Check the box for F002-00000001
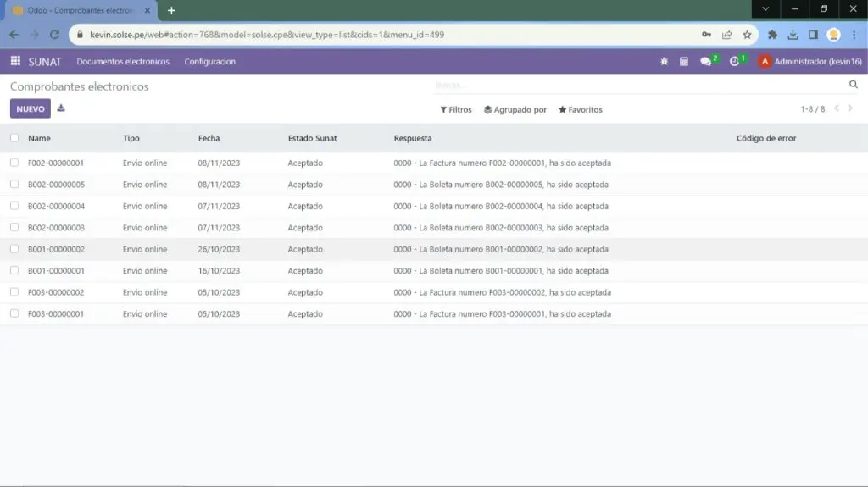868x487 pixels. 14,163
